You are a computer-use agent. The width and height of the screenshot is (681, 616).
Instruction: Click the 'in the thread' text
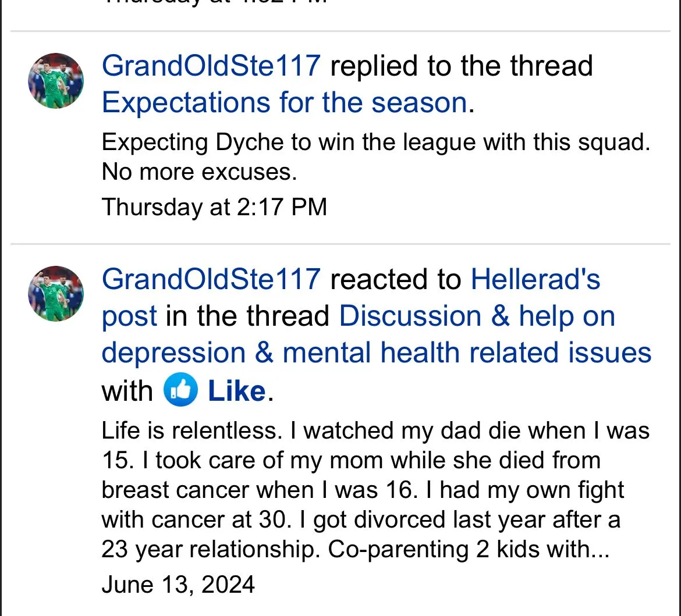tap(248, 317)
